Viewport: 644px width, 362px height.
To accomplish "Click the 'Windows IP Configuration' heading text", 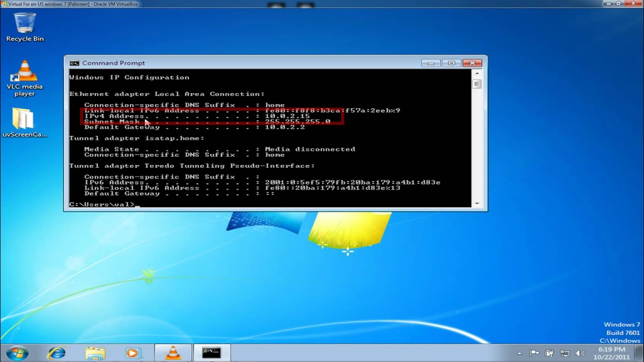I will (129, 77).
